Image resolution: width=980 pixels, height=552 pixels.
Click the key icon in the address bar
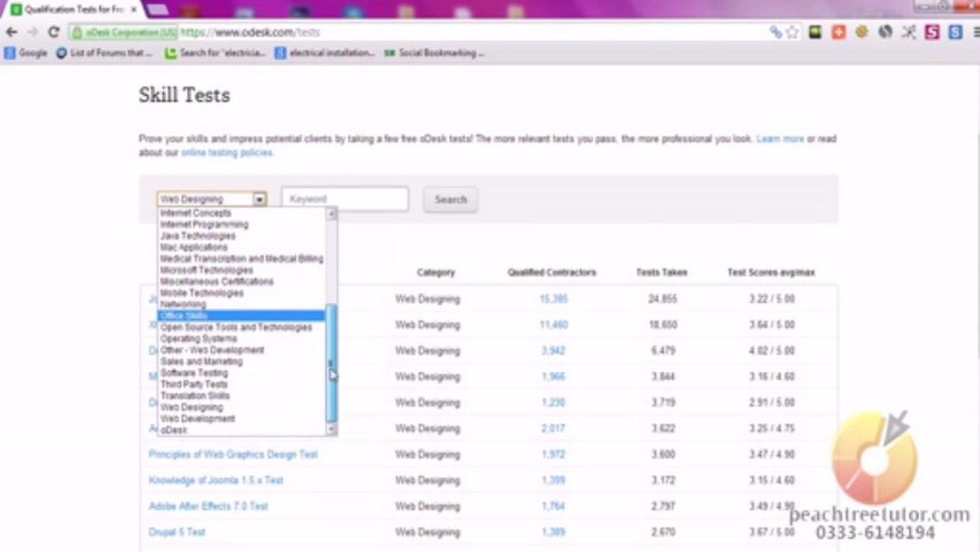click(775, 32)
